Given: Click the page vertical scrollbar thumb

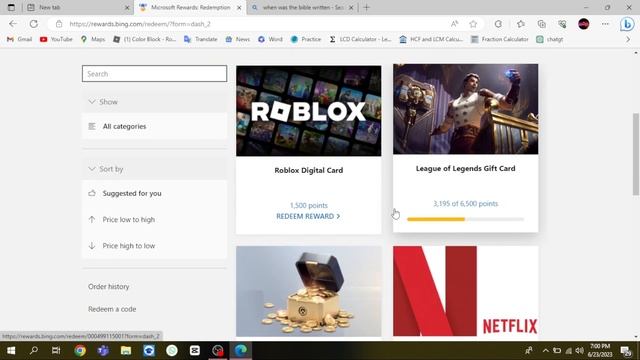Looking at the screenshot, I should (636, 154).
